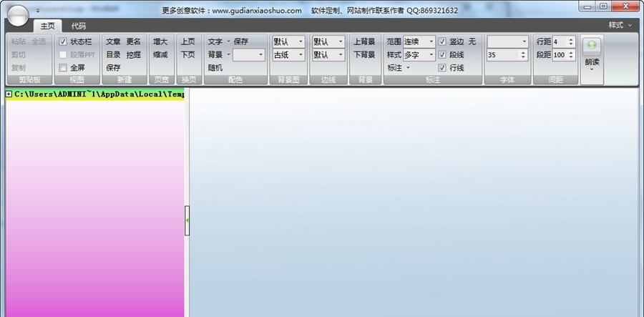Viewport: 644px width, 317px height.
Task: Open the 默认 background image dropdown
Action: tap(289, 42)
